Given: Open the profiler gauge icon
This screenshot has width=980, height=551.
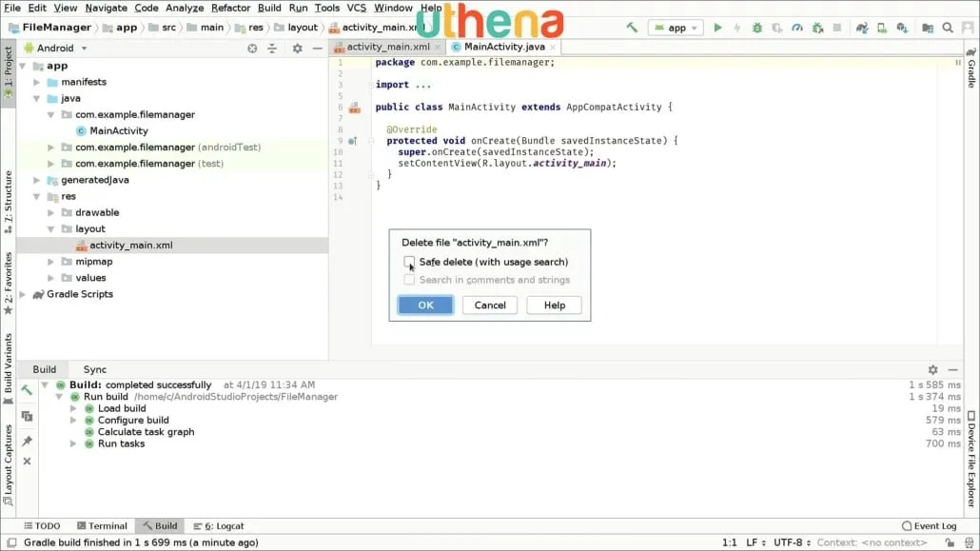Looking at the screenshot, I should point(797,28).
